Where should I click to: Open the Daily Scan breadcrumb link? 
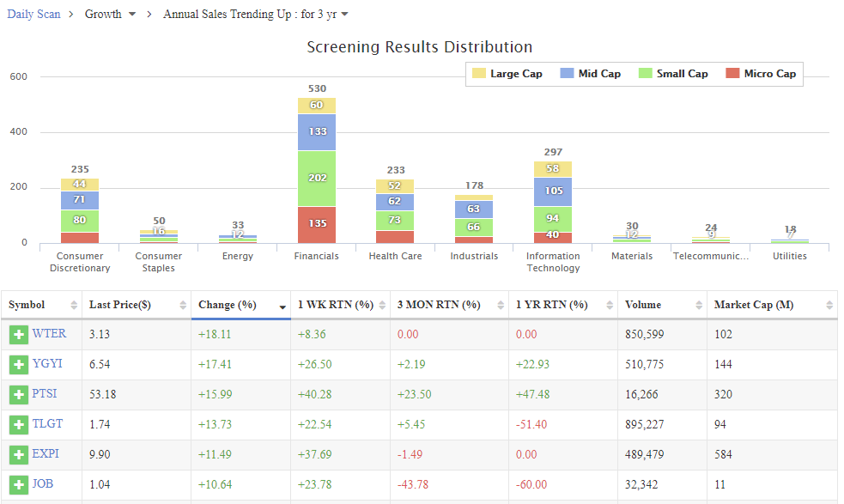point(34,15)
